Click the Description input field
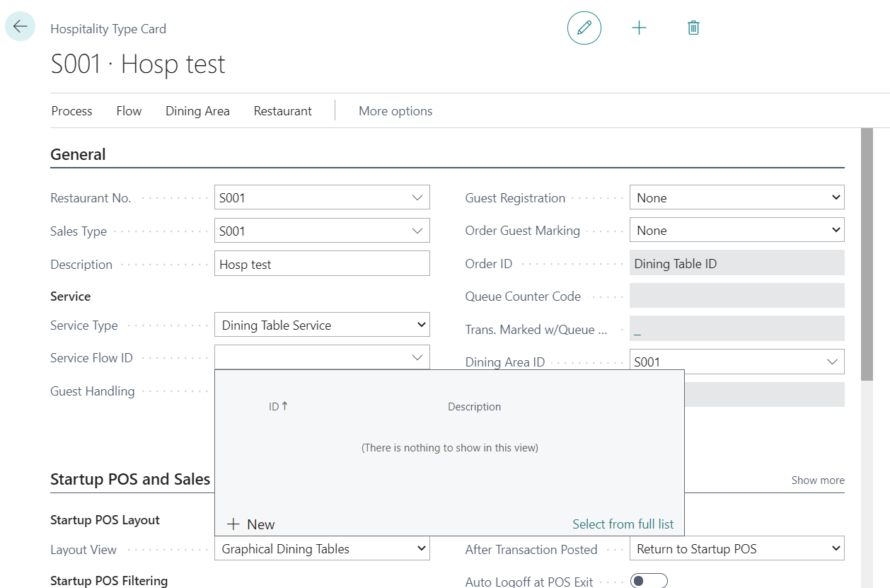Viewport: 890px width, 588px height. pyautogui.click(x=322, y=265)
